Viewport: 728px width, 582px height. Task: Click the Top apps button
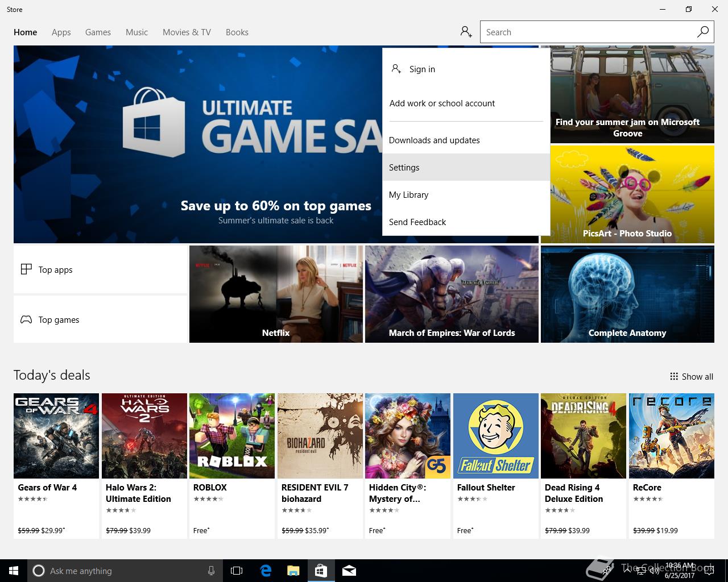[x=101, y=269]
